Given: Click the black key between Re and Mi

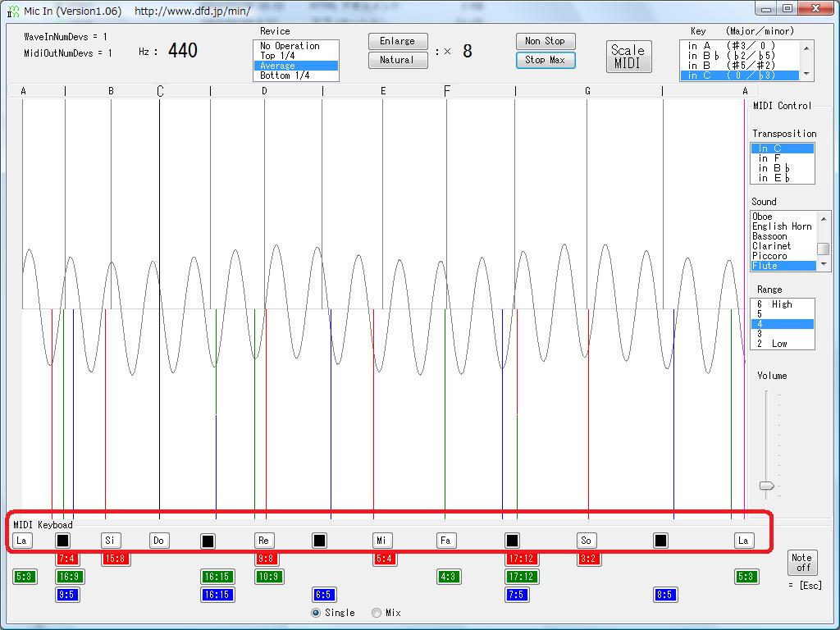Looking at the screenshot, I should (319, 540).
